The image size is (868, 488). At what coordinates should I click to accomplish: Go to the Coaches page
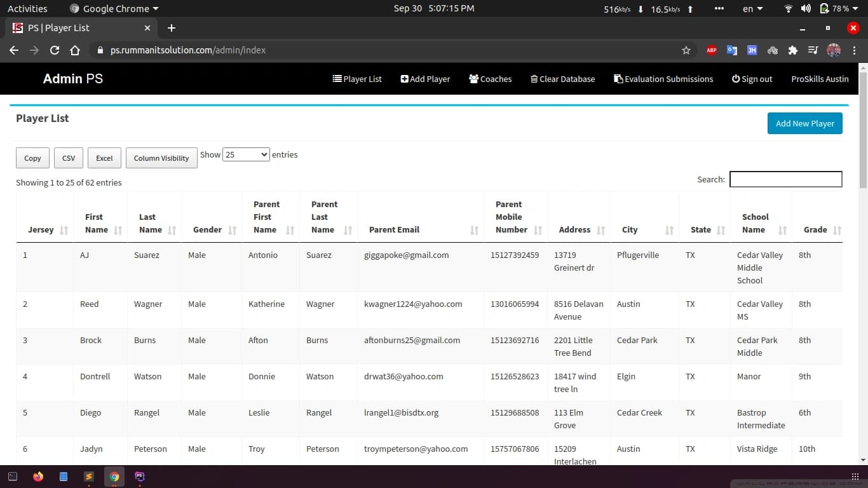pos(490,79)
